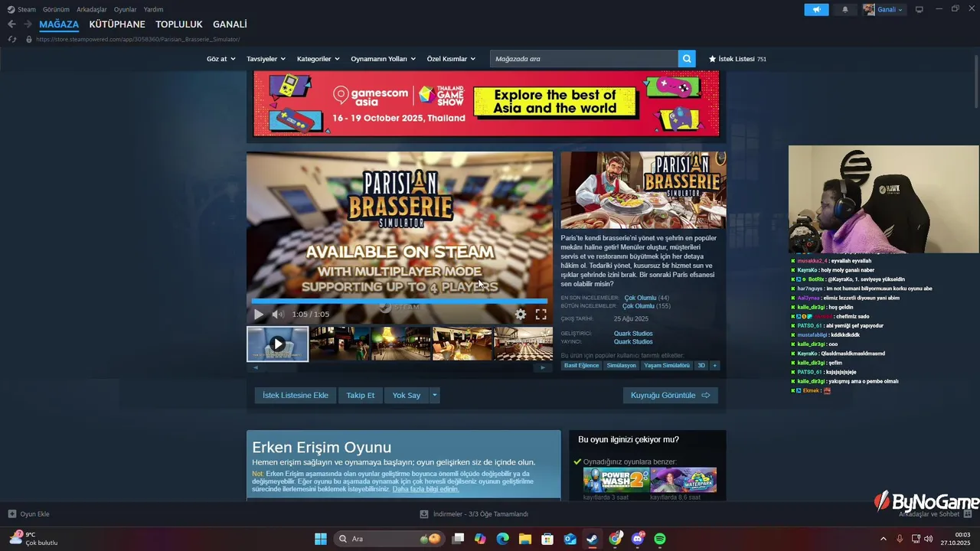Open video settings gear
Screen dimensions: 980x551
(521, 315)
